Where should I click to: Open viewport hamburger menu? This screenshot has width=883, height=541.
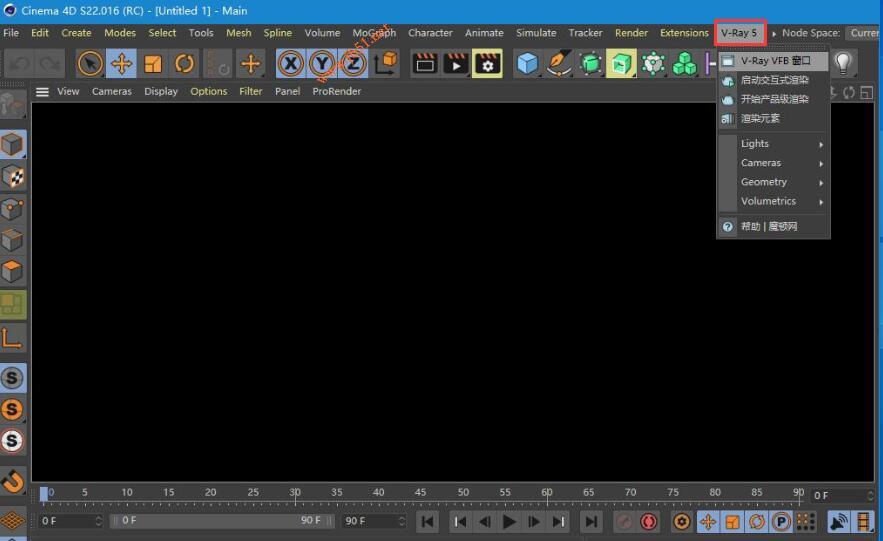(42, 91)
